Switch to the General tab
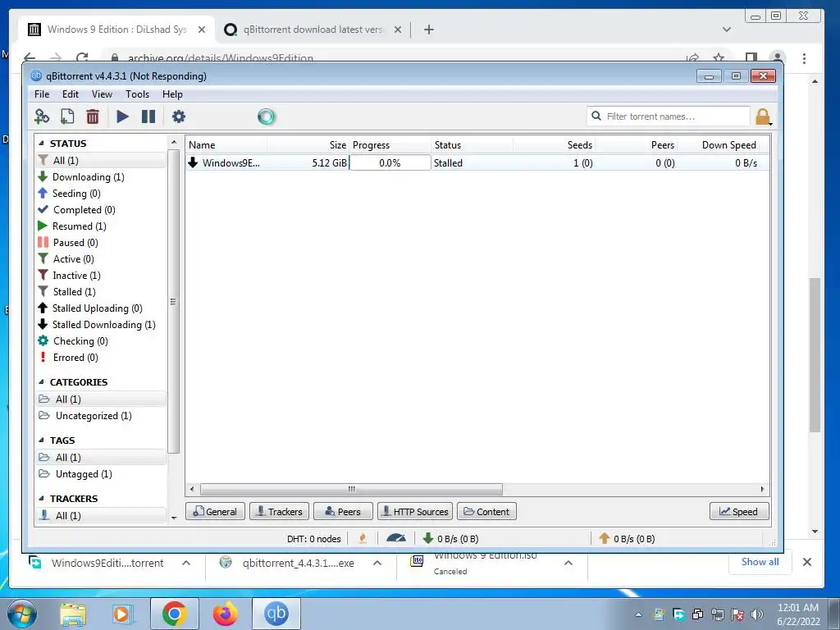This screenshot has width=840, height=630. point(216,512)
